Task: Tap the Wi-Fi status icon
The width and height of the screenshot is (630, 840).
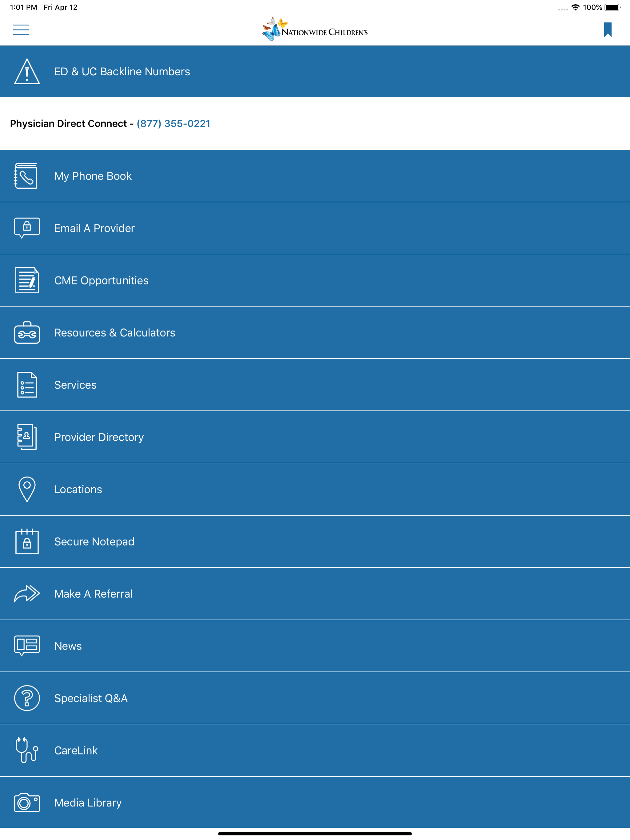Action: (x=575, y=7)
